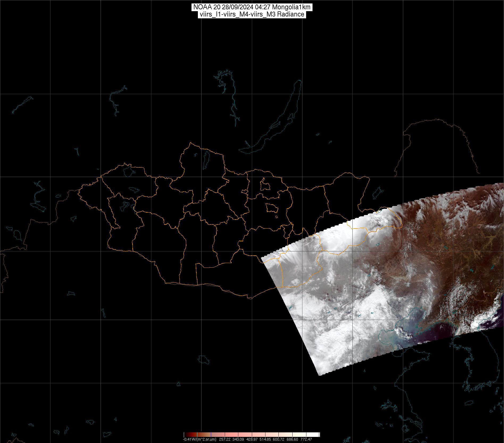Screen dimensions: 504x443
Task: Click the 772.47 scale value
Action: 306,439
